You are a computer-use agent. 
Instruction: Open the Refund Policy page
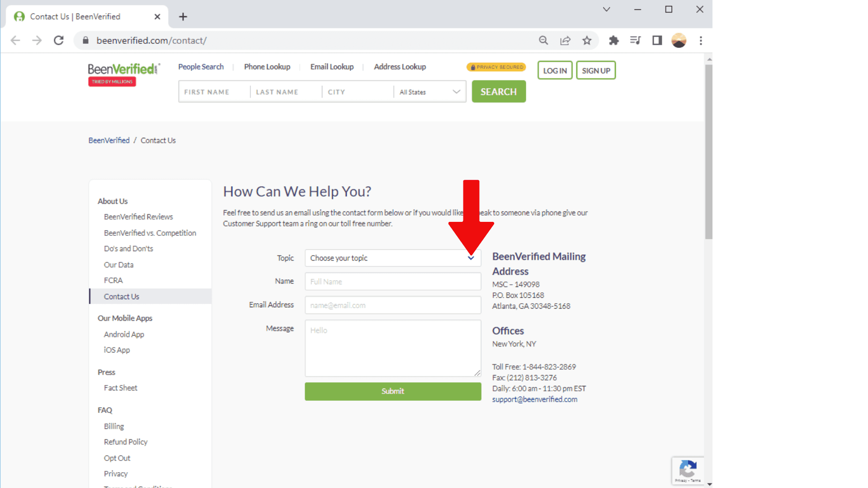[x=125, y=441]
